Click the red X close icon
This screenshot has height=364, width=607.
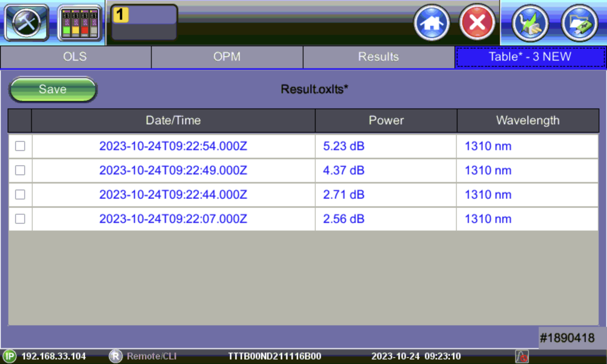pyautogui.click(x=477, y=23)
